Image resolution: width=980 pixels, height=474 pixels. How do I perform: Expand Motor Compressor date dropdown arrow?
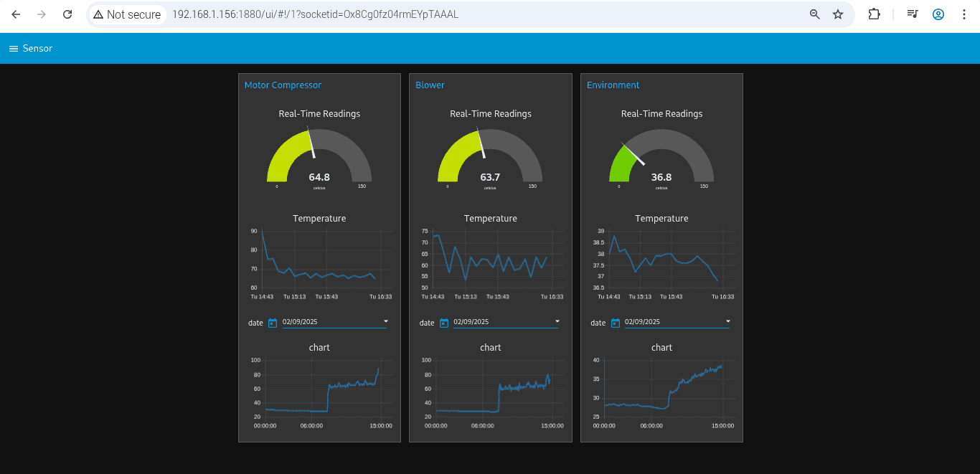click(x=386, y=321)
